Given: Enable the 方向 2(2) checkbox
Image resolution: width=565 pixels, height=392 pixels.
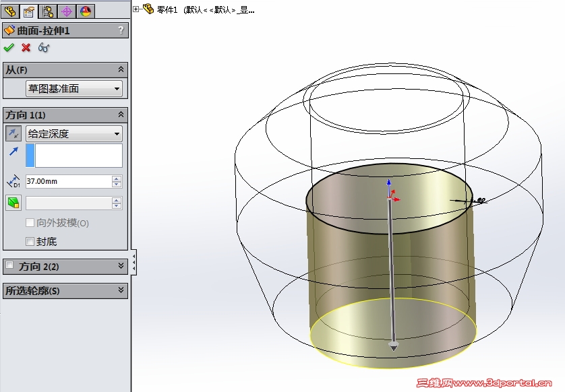Looking at the screenshot, I should (x=9, y=265).
